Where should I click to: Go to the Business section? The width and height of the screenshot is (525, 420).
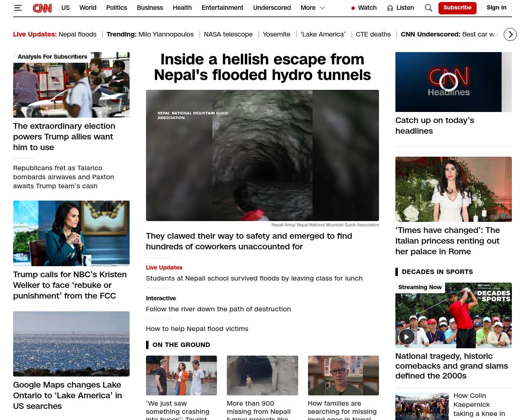150,8
